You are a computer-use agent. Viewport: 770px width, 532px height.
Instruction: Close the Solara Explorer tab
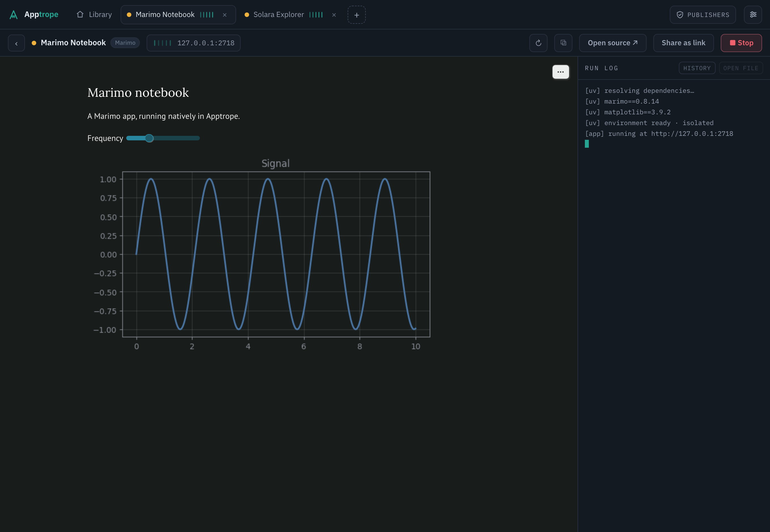click(334, 15)
